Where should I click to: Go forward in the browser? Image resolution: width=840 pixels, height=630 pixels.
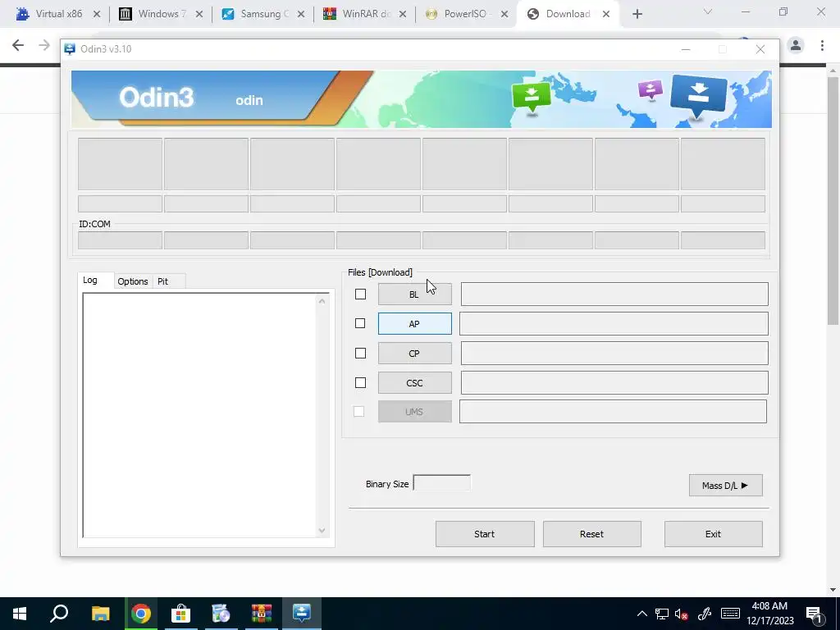coord(44,46)
